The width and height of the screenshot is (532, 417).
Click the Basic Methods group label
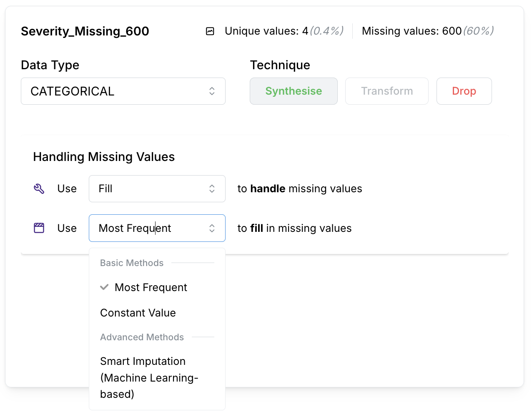click(132, 263)
